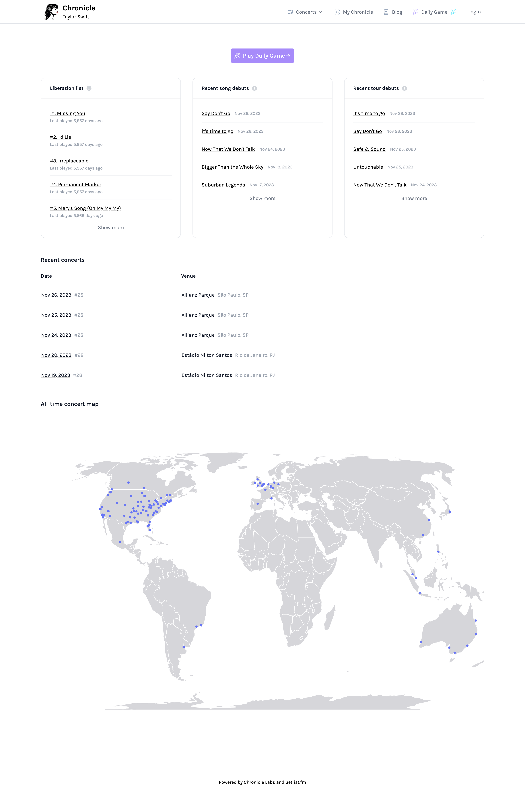Expand the Concerts dropdown chevron
Viewport: 525px width, 812px height.
(320, 12)
